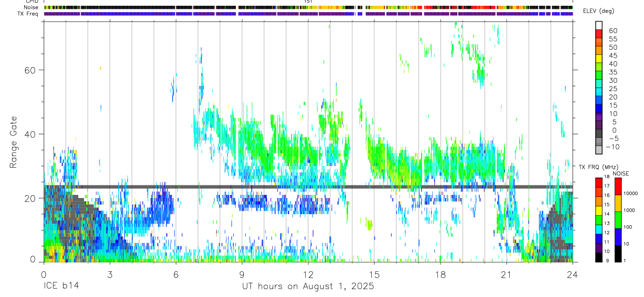Image resolution: width=644 pixels, height=297 pixels.
Task: Click the 'Noise' strip label at top left
Action: tap(31, 7)
